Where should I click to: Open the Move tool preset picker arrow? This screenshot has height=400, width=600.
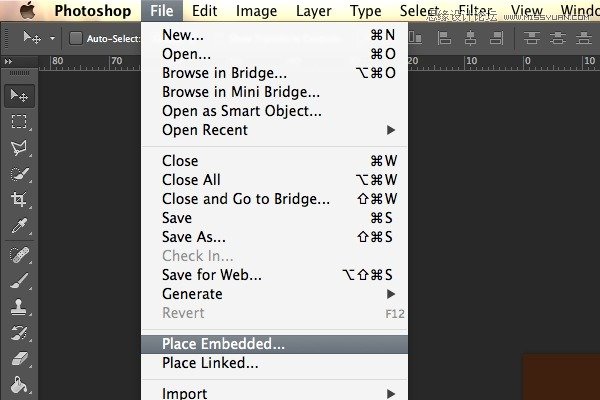[52, 38]
